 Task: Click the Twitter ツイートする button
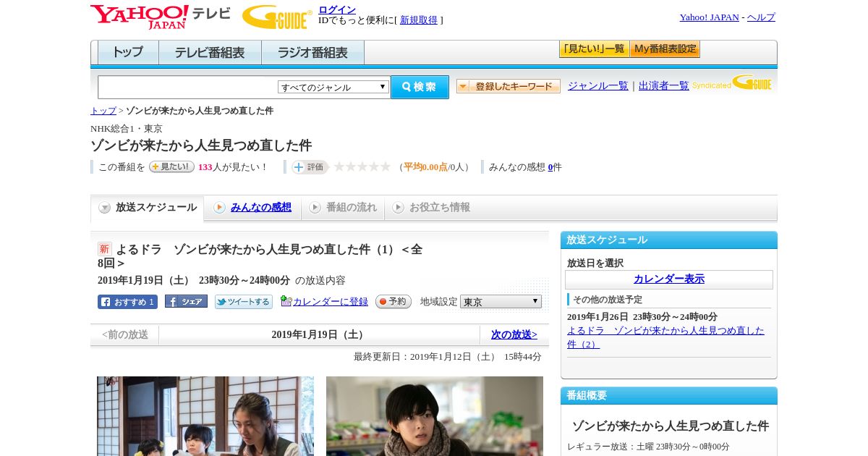[244, 302]
